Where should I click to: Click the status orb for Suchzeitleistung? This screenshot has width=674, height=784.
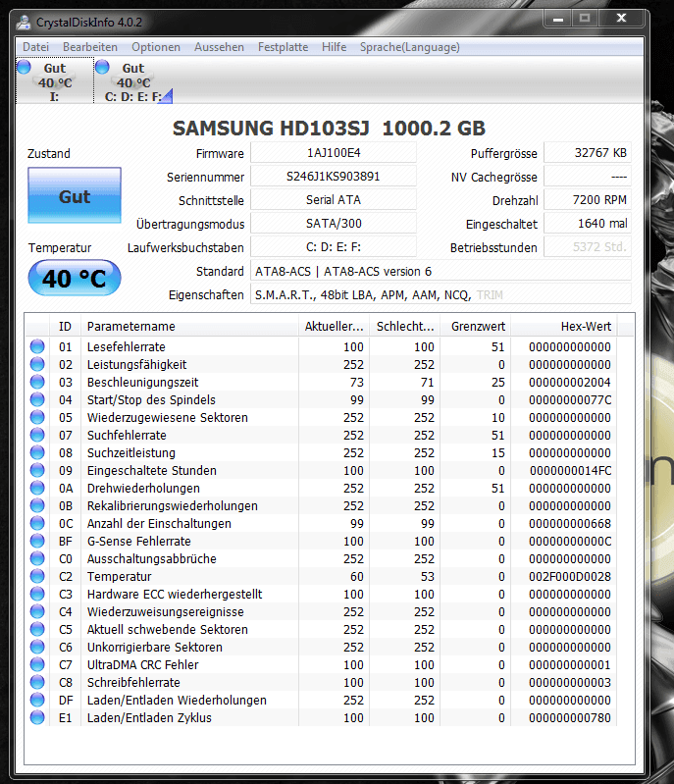[37, 452]
